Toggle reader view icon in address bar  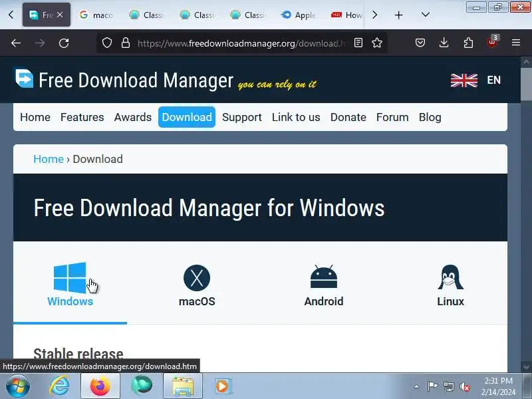(x=358, y=43)
